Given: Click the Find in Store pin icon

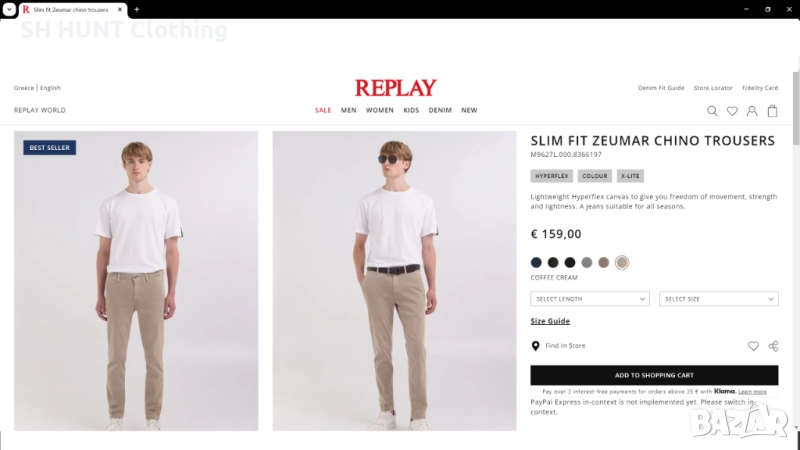Looking at the screenshot, I should coord(536,346).
